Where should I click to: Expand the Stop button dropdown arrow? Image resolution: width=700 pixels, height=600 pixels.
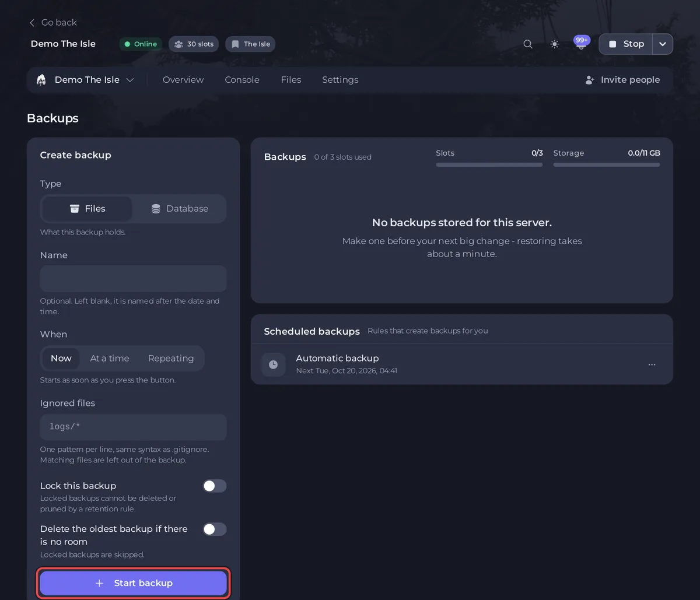pyautogui.click(x=663, y=44)
